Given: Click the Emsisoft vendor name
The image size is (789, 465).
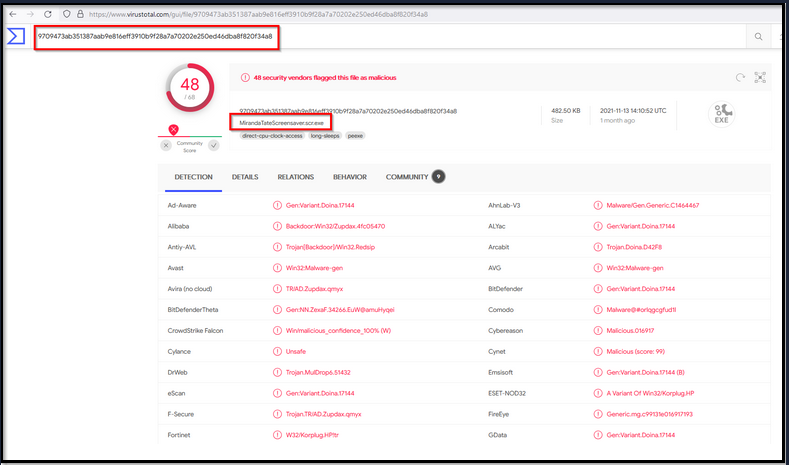Looking at the screenshot, I should pos(502,372).
